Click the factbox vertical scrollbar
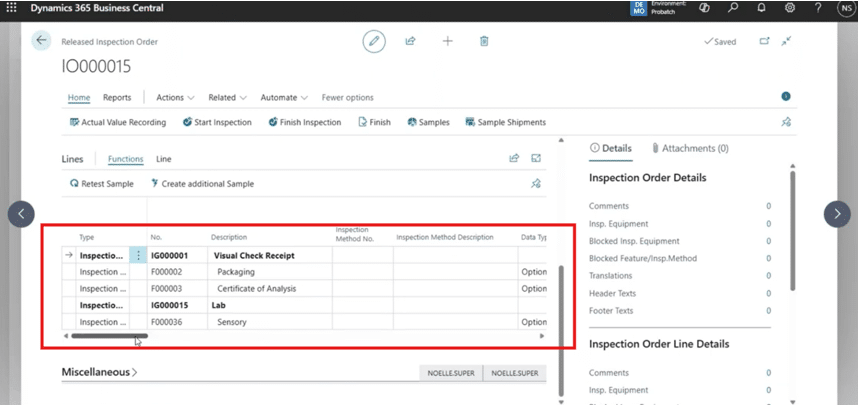Image resolution: width=859 pixels, height=405 pixels. pyautogui.click(x=792, y=230)
